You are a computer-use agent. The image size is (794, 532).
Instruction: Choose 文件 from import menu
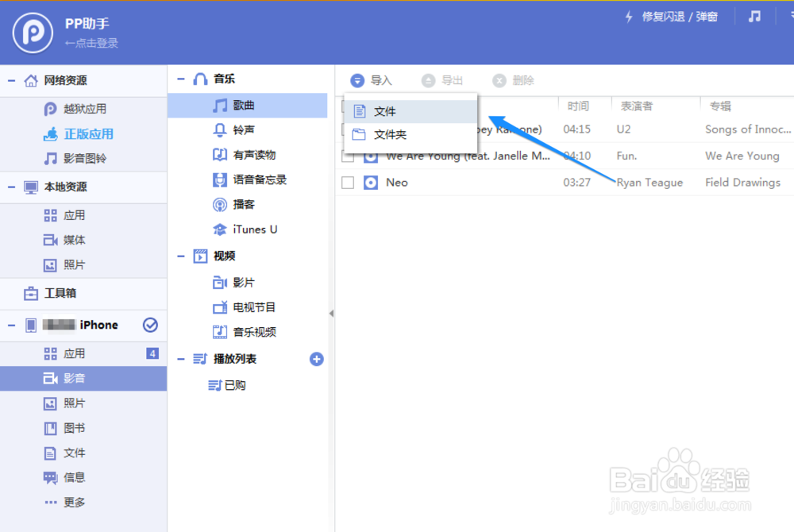click(410, 111)
